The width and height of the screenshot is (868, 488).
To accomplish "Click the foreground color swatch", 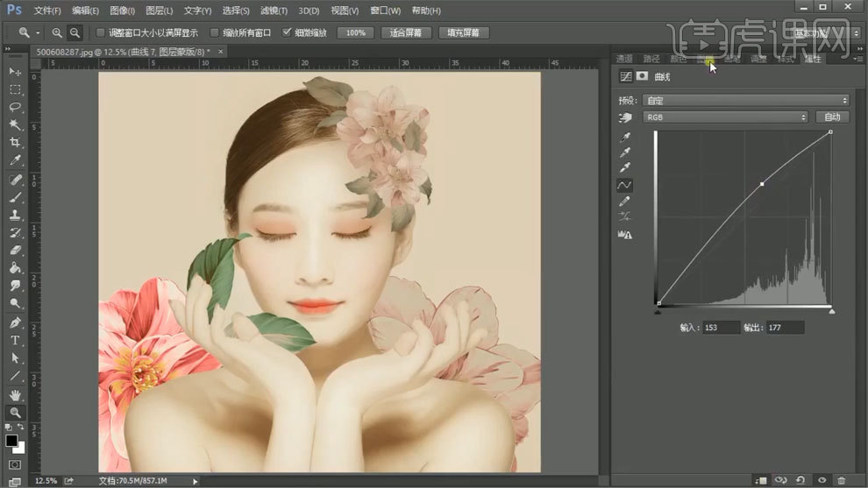I will [x=12, y=440].
